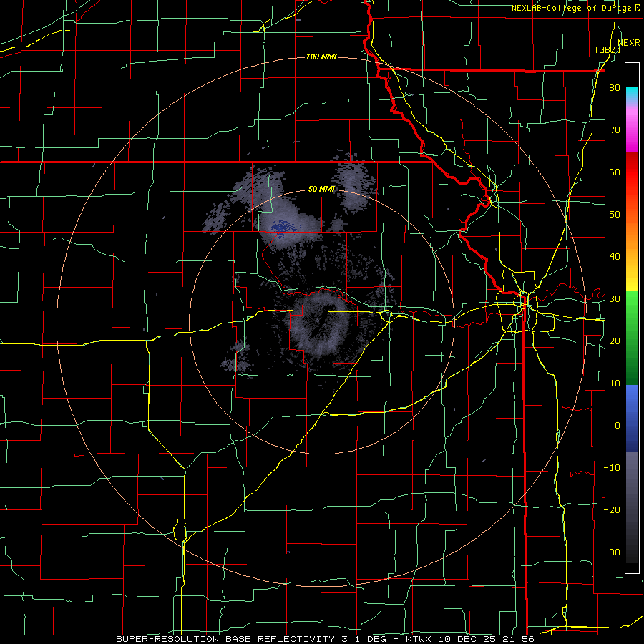The width and height of the screenshot is (644, 644).
Task: Click the 60 dBZ scale value
Action: click(x=615, y=172)
